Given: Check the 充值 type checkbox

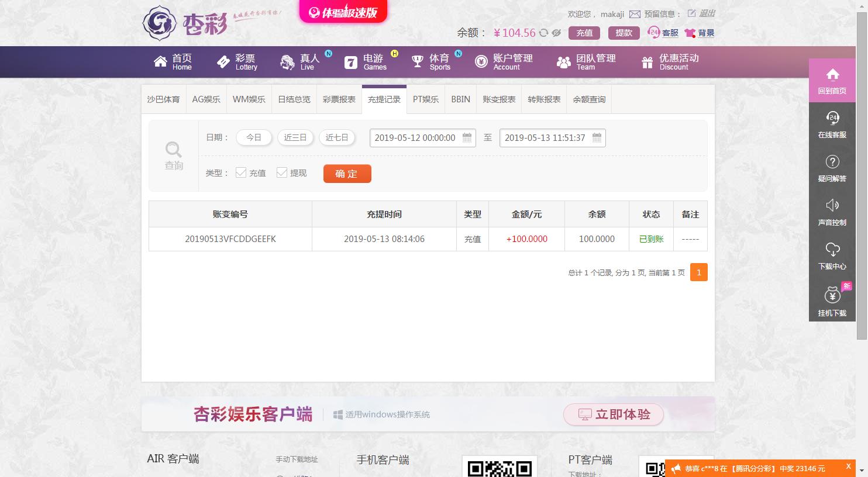Looking at the screenshot, I should 240,172.
